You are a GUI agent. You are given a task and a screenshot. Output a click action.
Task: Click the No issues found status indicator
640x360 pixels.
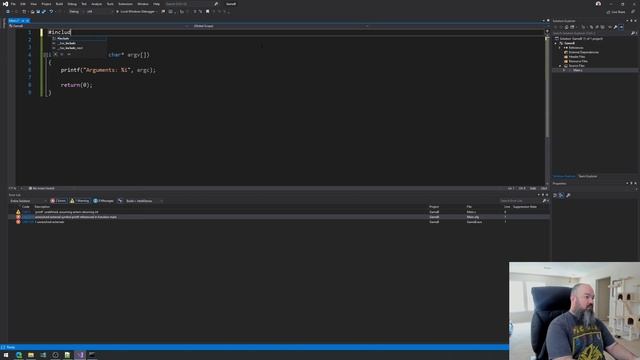(x=41, y=189)
